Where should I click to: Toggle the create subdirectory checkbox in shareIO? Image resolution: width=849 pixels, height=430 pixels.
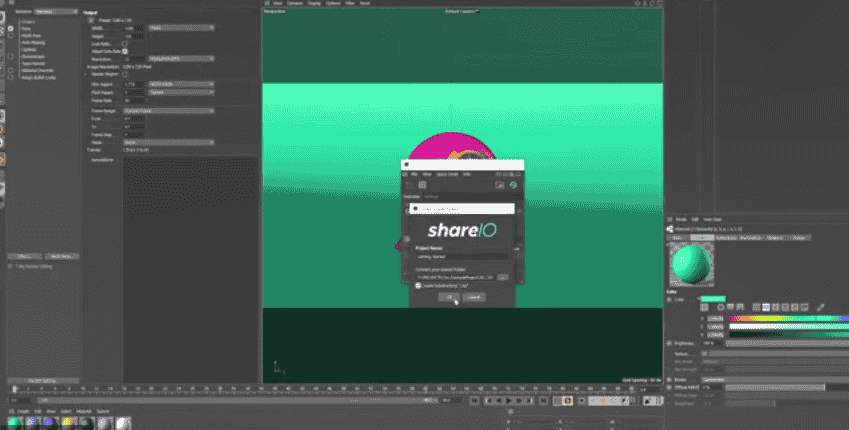click(x=418, y=285)
